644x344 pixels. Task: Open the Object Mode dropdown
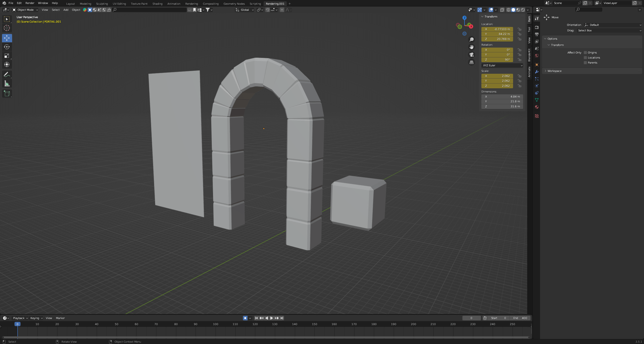[x=25, y=10]
